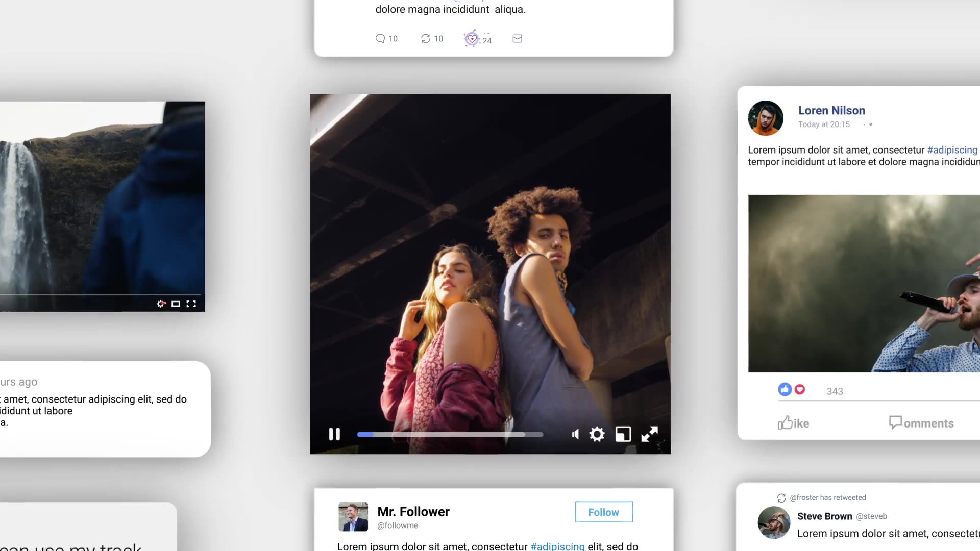The height and width of the screenshot is (551, 980).
Task: Click the comment icon showing 10
Action: 380,38
